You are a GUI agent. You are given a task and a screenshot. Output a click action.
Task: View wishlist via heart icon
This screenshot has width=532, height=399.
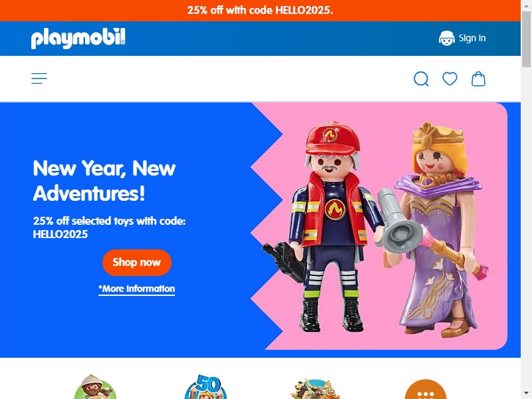(x=450, y=78)
